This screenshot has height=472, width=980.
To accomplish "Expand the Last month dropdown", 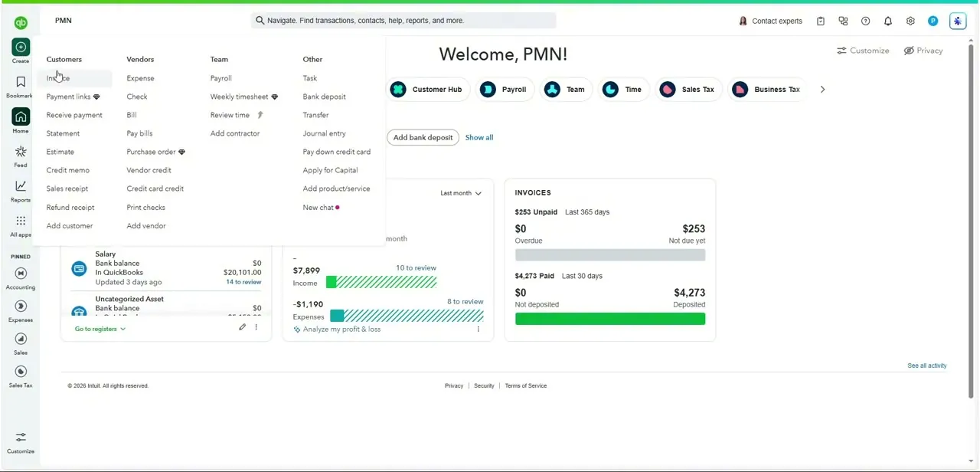I will [461, 193].
